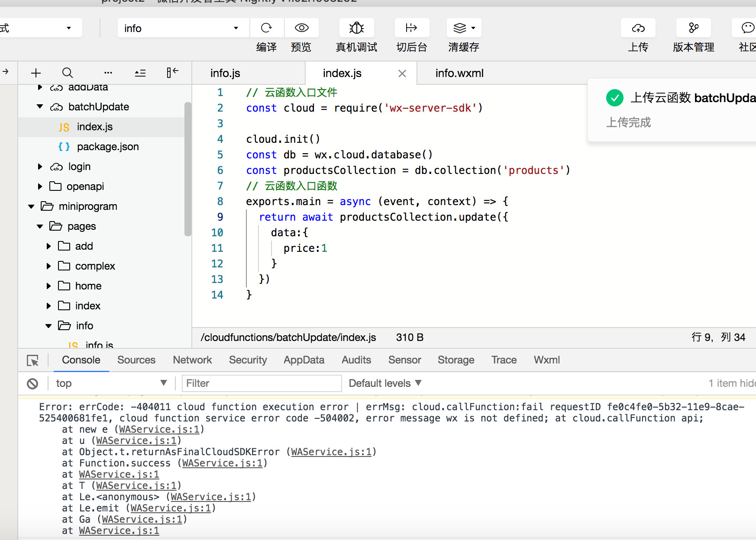Collapse the miniprogram folder
This screenshot has width=756, height=540.
[31, 206]
